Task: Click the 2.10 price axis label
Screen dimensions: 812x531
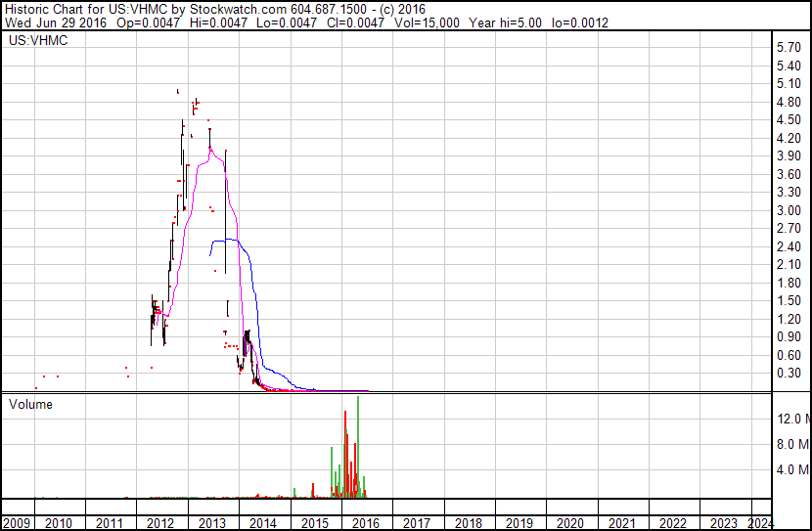Action: [x=789, y=264]
